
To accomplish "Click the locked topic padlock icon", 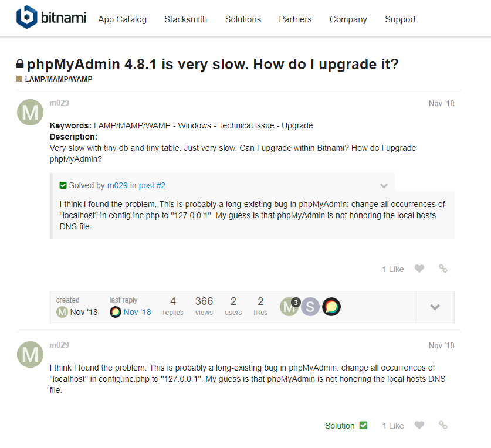I will (x=20, y=64).
